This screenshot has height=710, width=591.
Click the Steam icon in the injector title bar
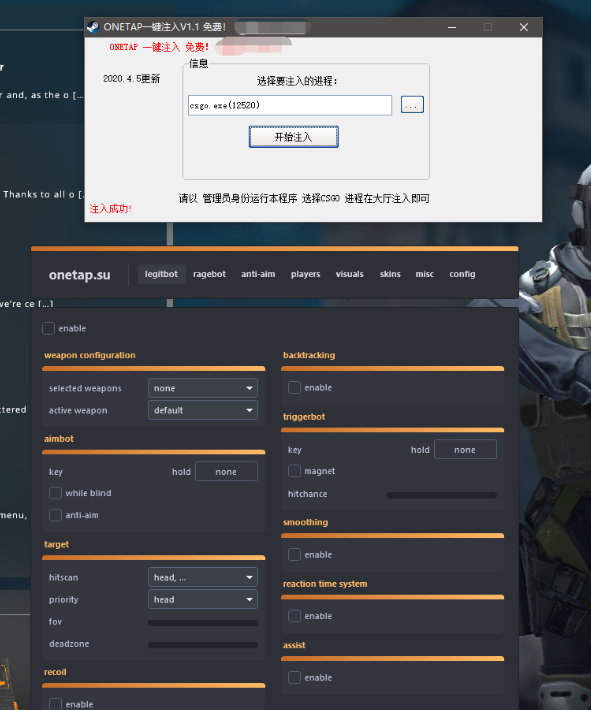point(93,27)
